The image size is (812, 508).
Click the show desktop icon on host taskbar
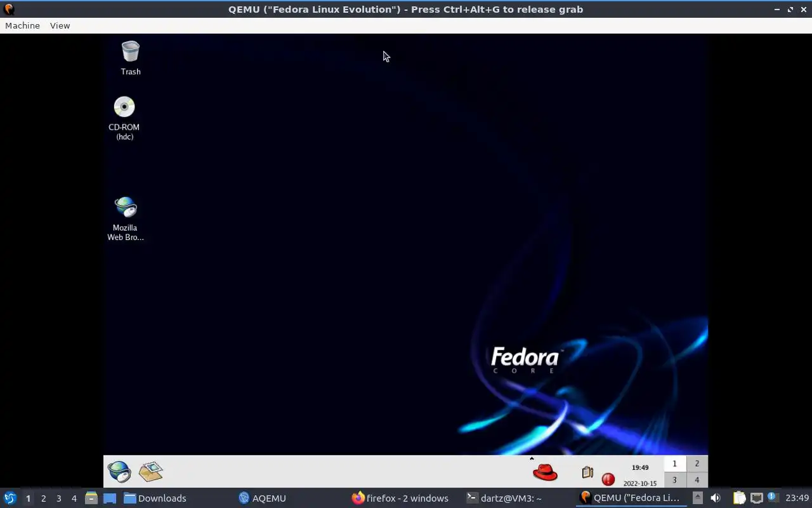110,498
